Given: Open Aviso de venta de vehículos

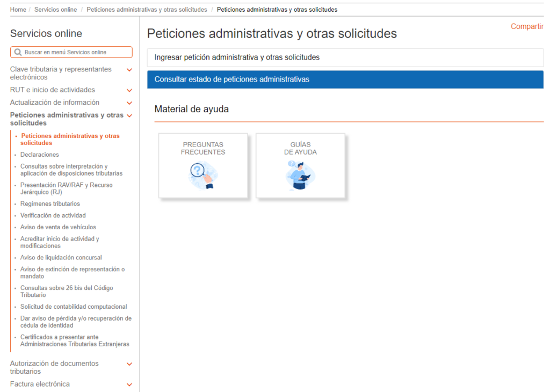Looking at the screenshot, I should 58,227.
